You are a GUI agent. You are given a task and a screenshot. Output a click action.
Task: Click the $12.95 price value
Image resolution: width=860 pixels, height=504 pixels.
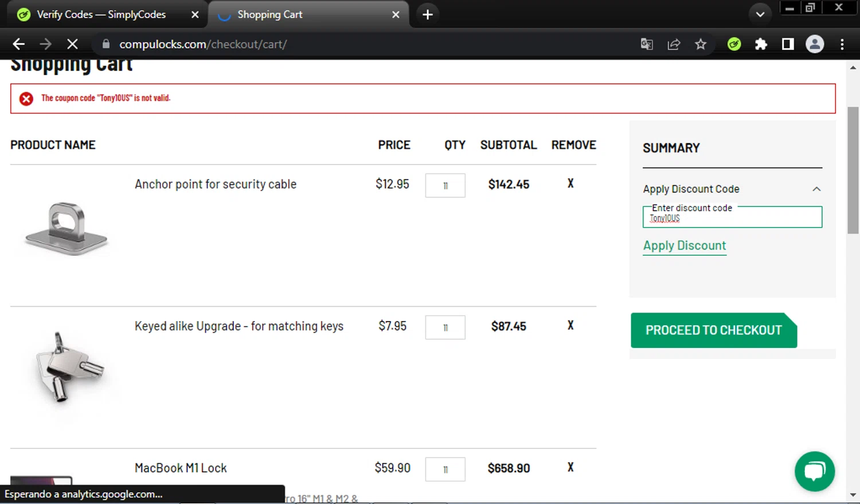coord(393,184)
